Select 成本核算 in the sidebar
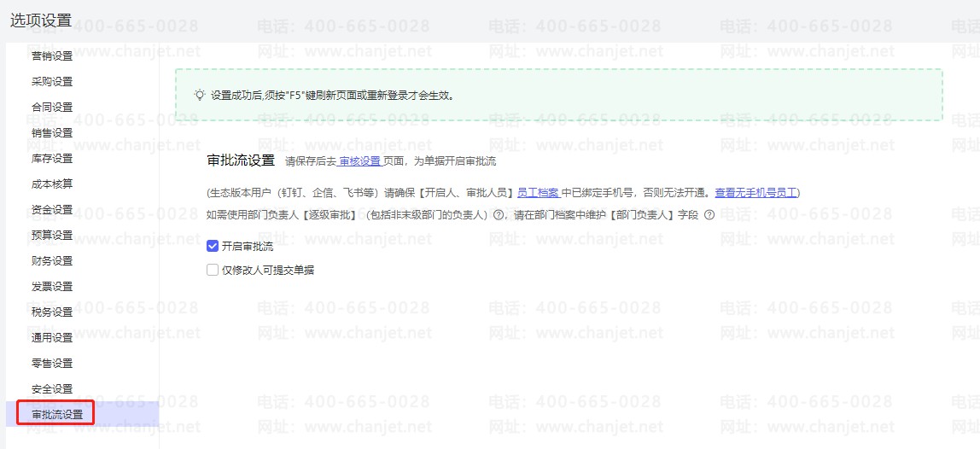 coord(52,184)
